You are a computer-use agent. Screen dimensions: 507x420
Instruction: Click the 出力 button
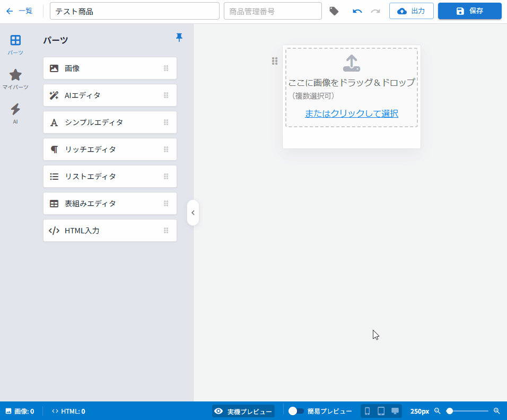pyautogui.click(x=411, y=11)
